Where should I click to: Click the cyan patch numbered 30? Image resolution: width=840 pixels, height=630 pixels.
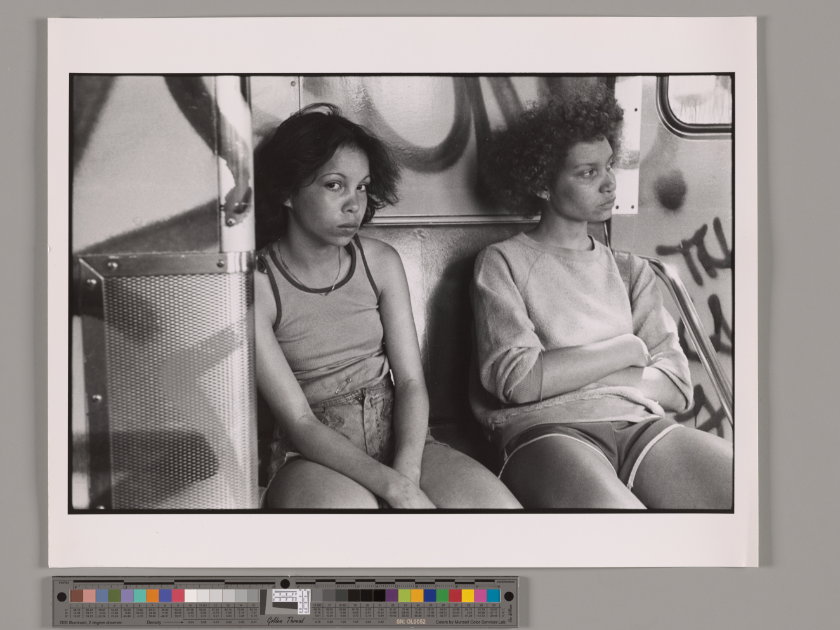(x=493, y=596)
